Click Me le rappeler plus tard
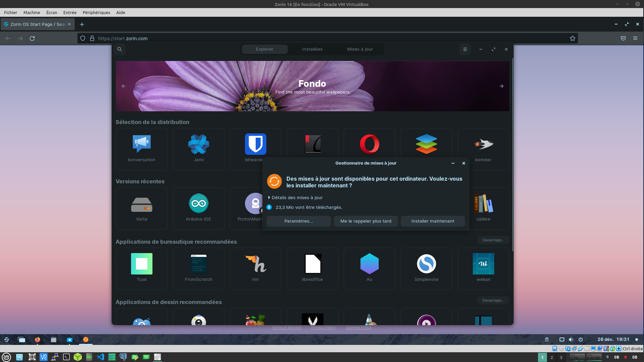The image size is (644, 362). pos(366,221)
